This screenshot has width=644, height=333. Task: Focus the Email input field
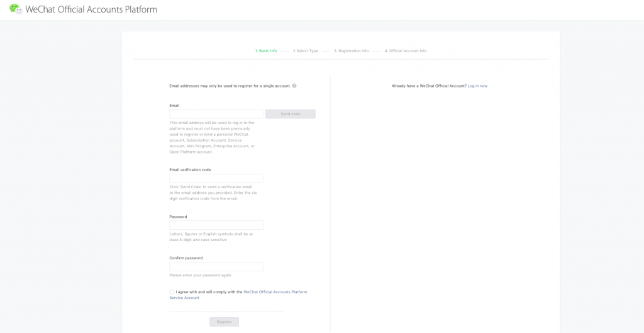pos(216,114)
